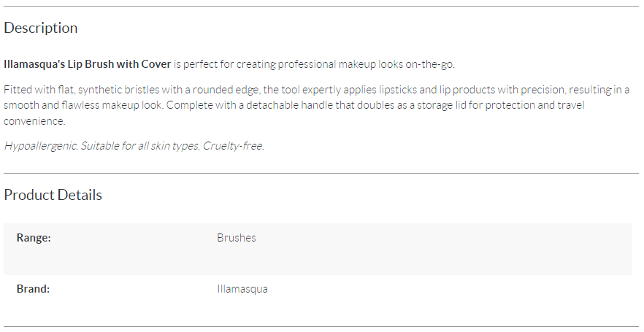The height and width of the screenshot is (332, 644).
Task: Click the italic word Hypoallergenic
Action: (x=41, y=146)
